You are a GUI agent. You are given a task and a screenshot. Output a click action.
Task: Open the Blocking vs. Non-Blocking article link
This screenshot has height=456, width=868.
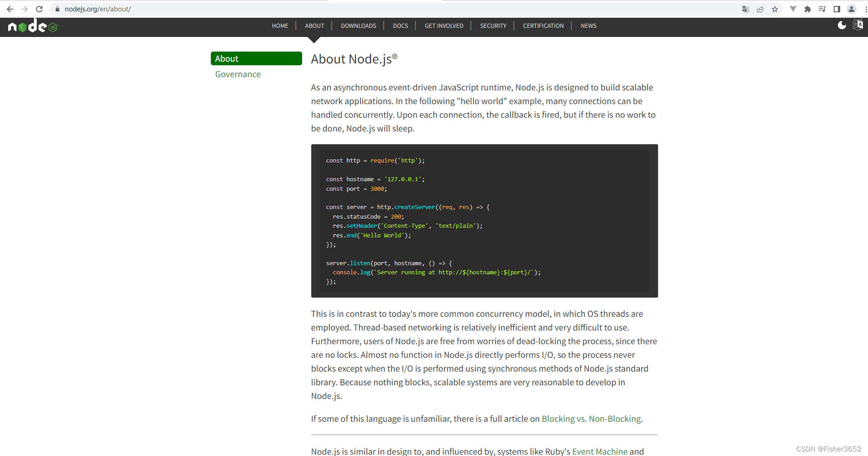point(591,419)
